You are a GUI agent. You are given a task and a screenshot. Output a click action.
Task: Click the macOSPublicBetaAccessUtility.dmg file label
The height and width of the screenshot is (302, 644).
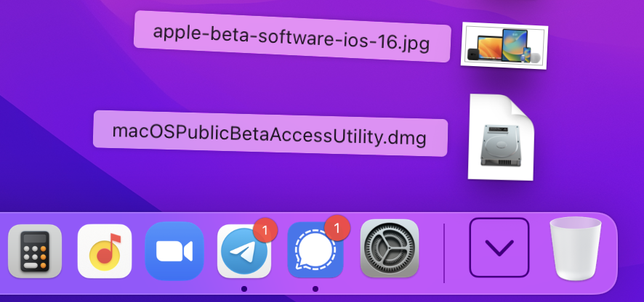click(x=270, y=134)
